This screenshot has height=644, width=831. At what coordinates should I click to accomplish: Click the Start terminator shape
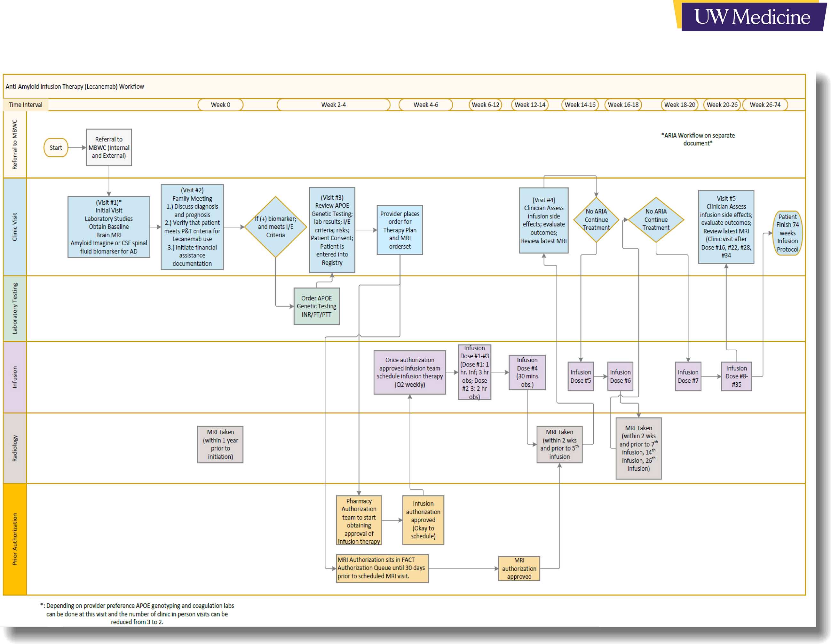(56, 148)
